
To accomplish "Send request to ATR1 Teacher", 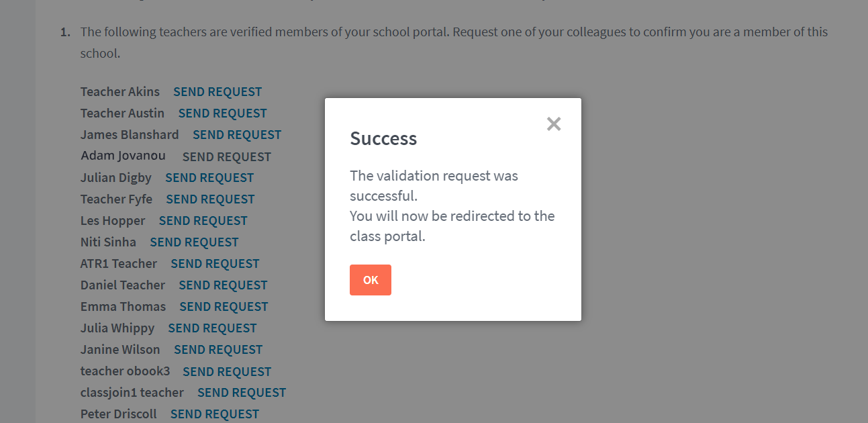I will pyautogui.click(x=215, y=264).
